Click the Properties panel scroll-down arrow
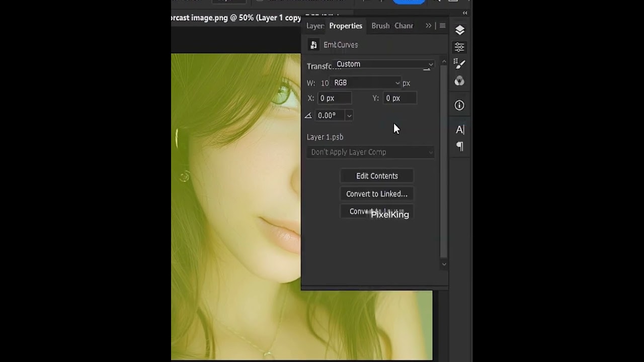Screen dimensions: 644x362 (444, 264)
